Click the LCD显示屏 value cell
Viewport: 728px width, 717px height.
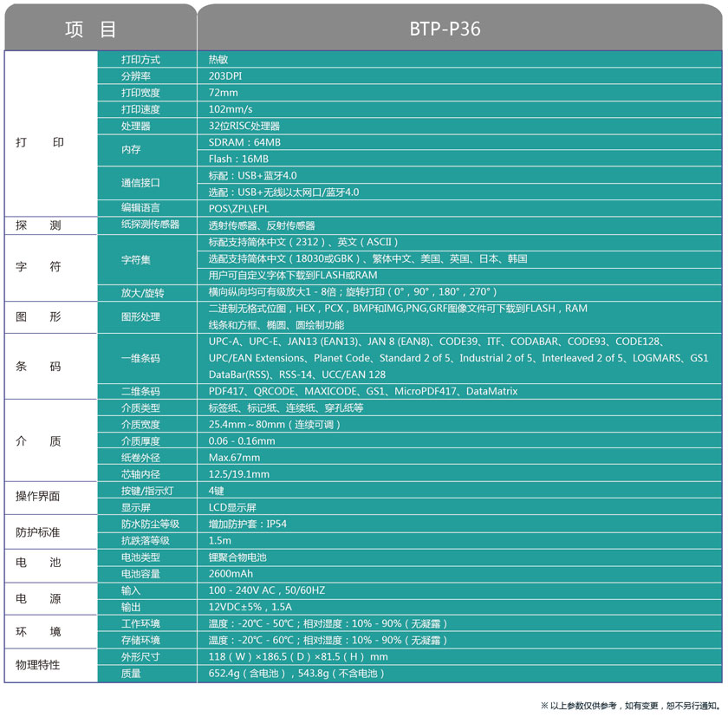[232, 507]
